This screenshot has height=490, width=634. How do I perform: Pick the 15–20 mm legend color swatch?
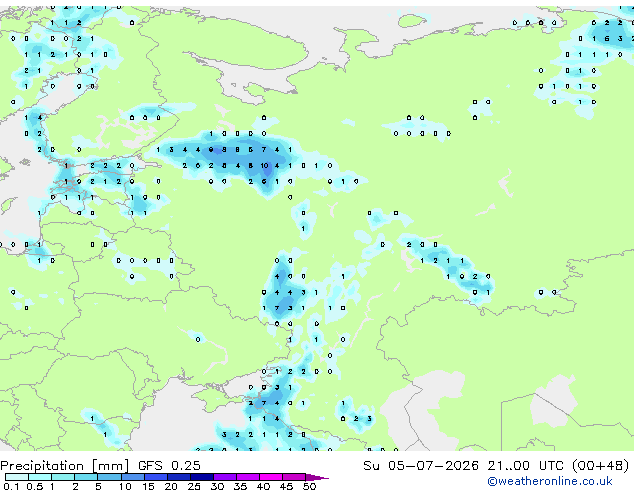156,477
